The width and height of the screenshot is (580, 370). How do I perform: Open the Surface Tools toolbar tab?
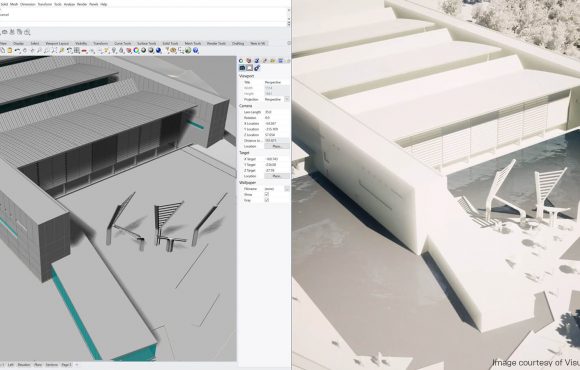coord(146,43)
